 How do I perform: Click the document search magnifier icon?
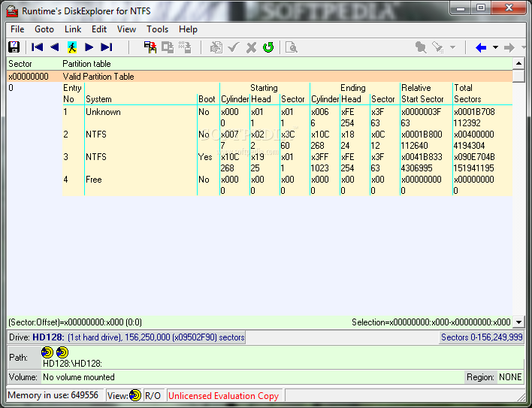click(291, 47)
